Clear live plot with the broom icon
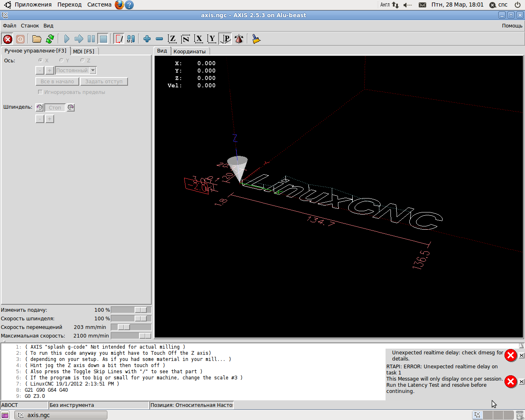 (256, 39)
